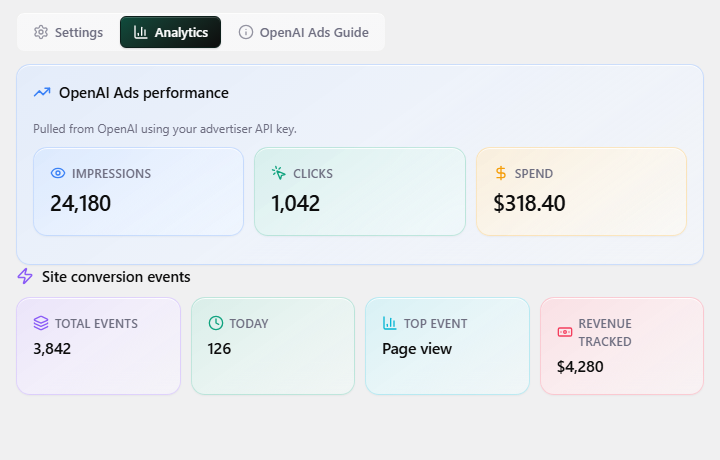Click the Site conversion events heading
Screen dimensions: 720x460
(116, 277)
